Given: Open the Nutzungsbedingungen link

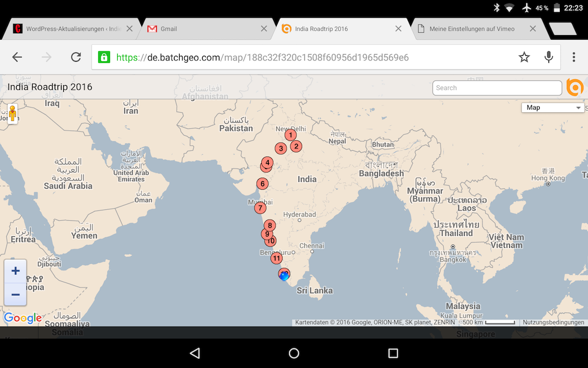Looking at the screenshot, I should [553, 322].
